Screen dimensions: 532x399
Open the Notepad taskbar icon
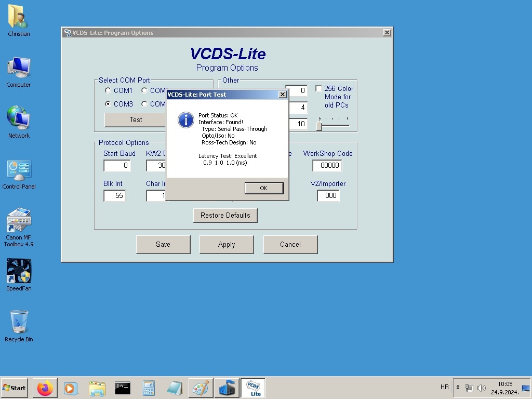pyautogui.click(x=175, y=388)
